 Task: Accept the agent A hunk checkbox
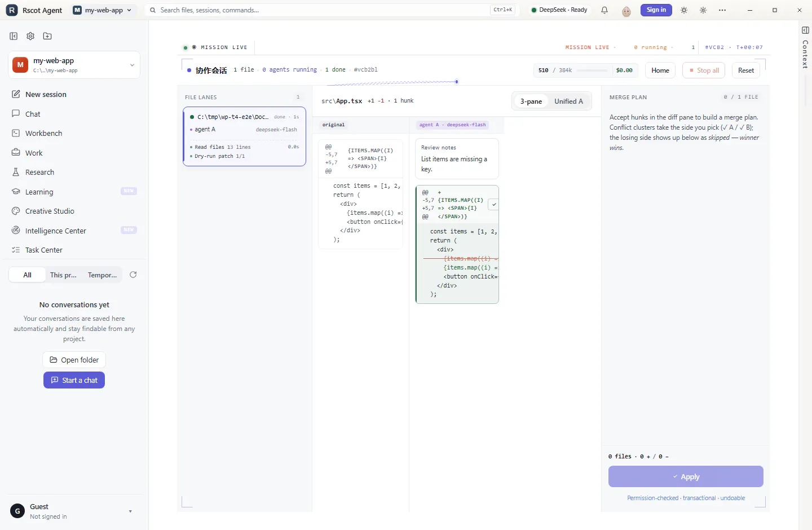(x=493, y=205)
